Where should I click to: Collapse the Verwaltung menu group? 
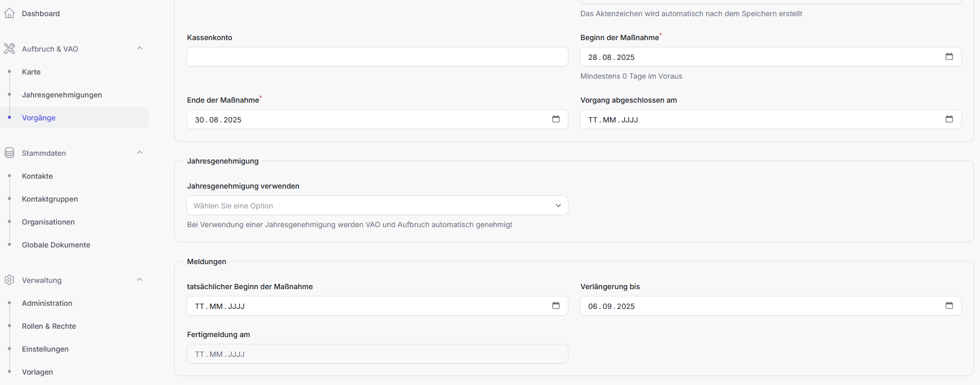point(140,280)
